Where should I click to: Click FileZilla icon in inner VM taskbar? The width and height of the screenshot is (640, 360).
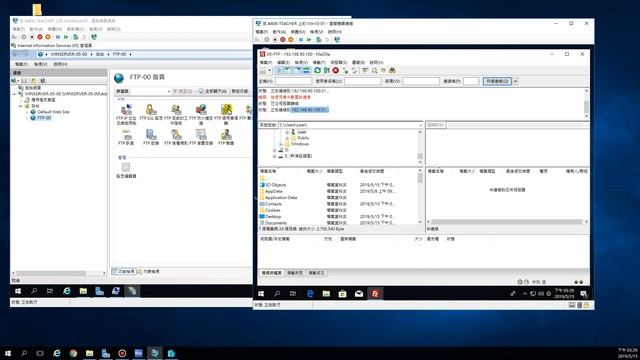375,293
